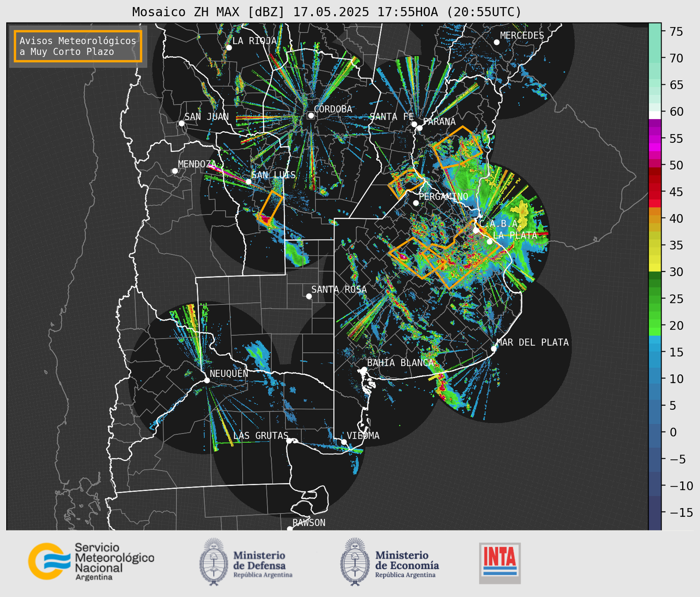Viewport: 700px width, 597px height.
Task: Click the MENDOZA city label
Action: pos(197,164)
